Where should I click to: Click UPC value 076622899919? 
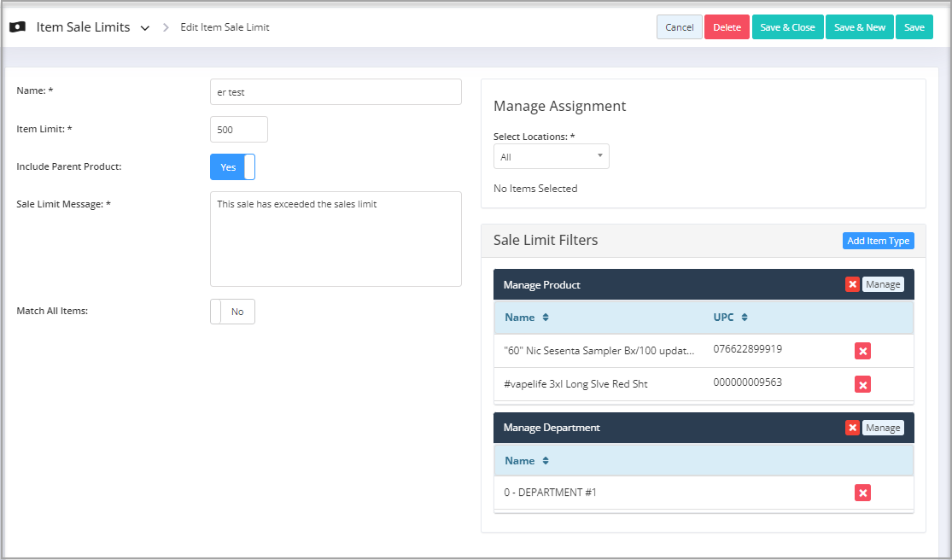[747, 349]
